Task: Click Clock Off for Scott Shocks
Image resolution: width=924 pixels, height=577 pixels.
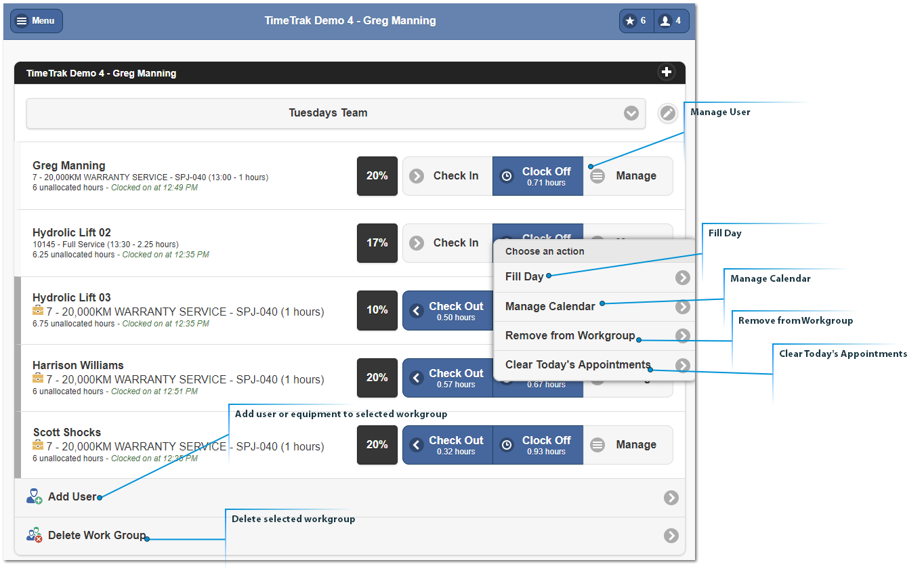Action: pyautogui.click(x=538, y=445)
